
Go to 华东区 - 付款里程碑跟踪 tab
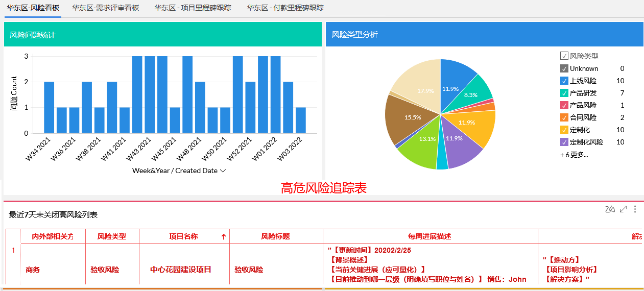tap(285, 8)
